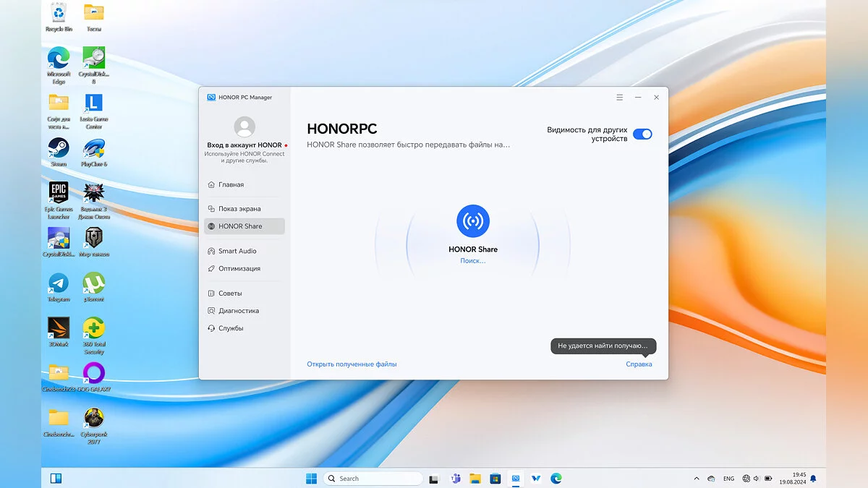Open Главная home page in sidebar
Image resolution: width=868 pixels, height=488 pixels.
coord(231,184)
